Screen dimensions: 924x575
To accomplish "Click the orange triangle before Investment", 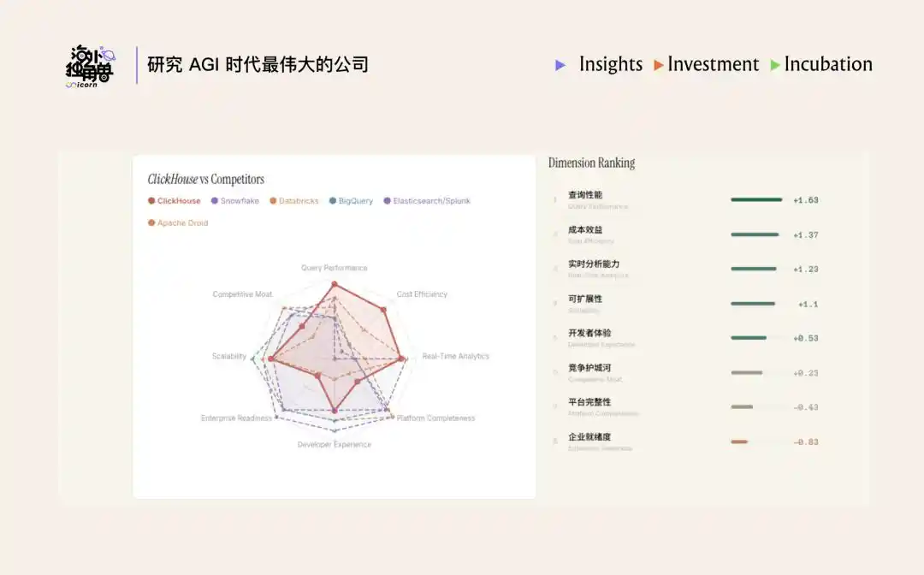I will point(658,65).
